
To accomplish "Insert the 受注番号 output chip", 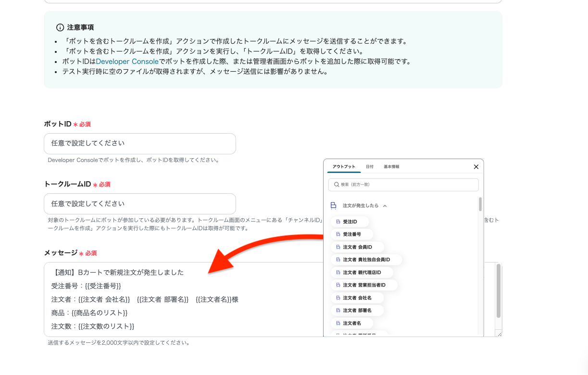I will [351, 234].
